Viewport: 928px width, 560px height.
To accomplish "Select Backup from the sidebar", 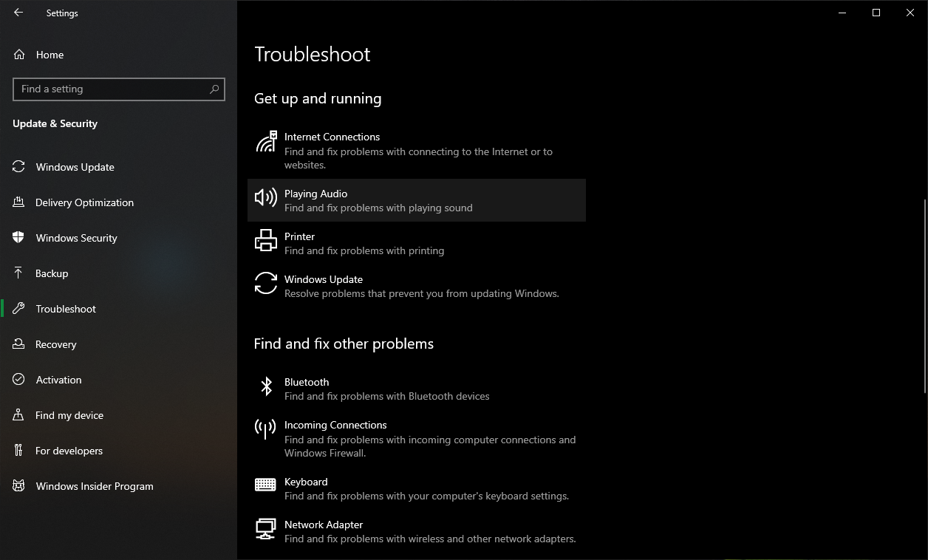I will [52, 273].
